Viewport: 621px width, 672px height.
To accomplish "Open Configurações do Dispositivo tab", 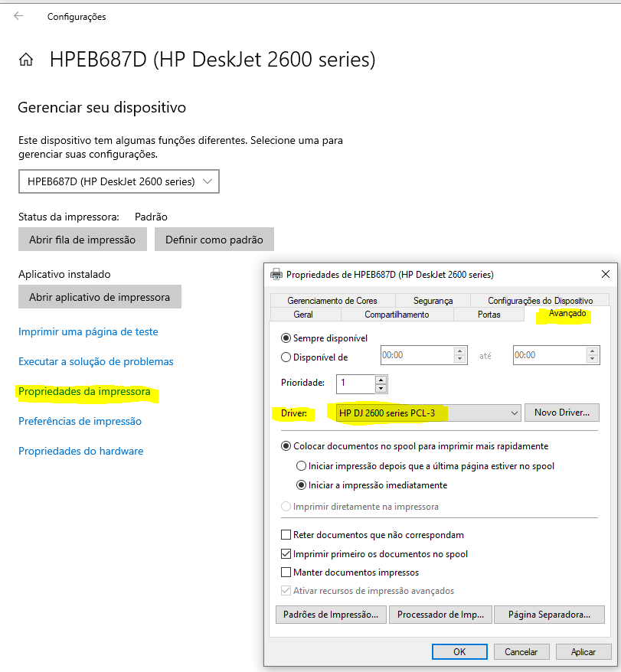I will [x=541, y=301].
